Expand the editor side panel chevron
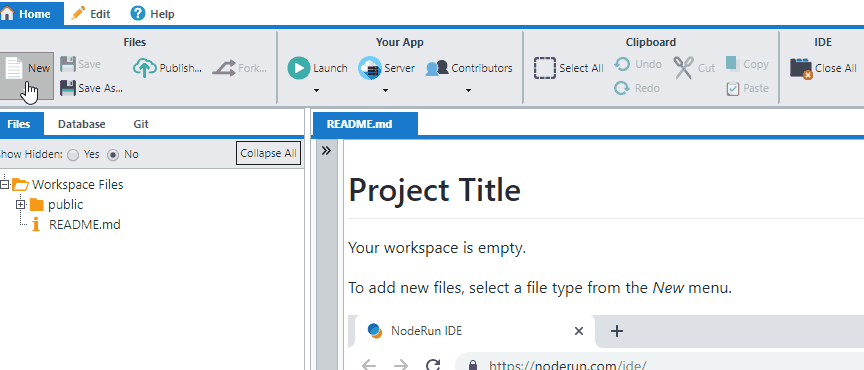The width and height of the screenshot is (864, 370). tap(326, 150)
